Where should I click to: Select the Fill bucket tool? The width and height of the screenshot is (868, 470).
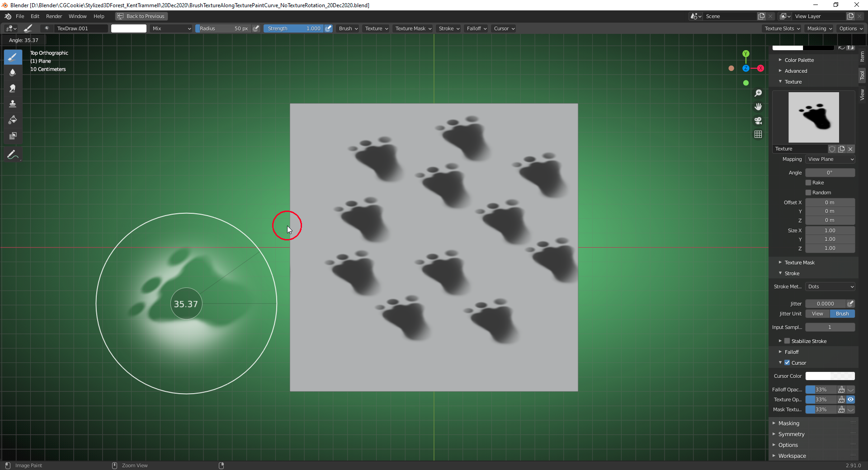coord(13,120)
